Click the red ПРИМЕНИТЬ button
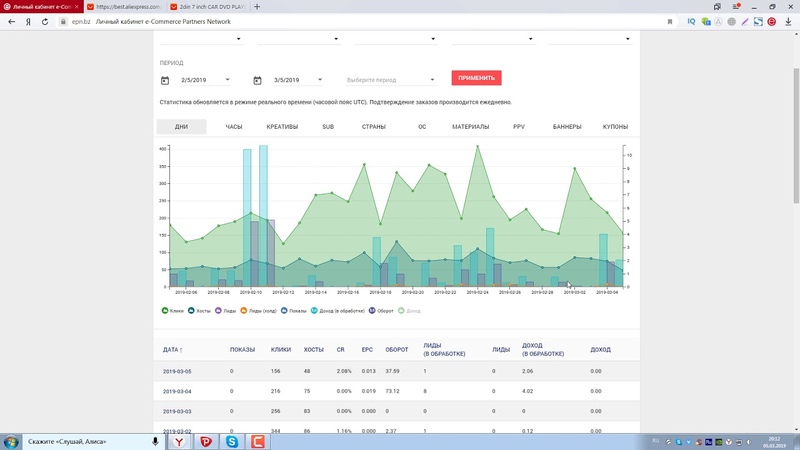This screenshot has width=800, height=450. tap(476, 78)
